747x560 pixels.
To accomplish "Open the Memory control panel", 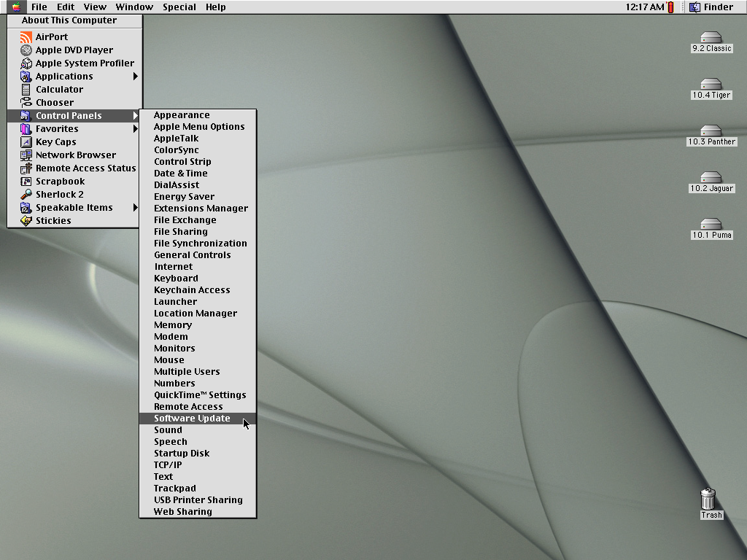I will [198, 325].
